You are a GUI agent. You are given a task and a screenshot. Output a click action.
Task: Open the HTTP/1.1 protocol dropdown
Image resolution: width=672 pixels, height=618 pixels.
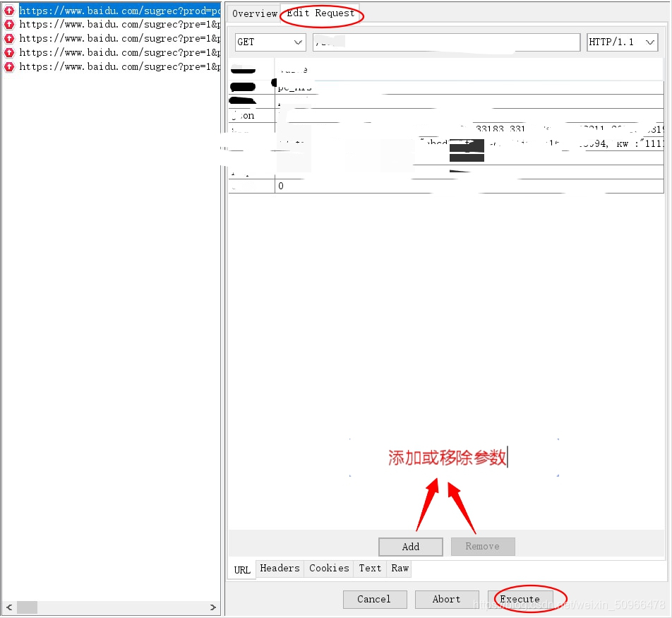(x=623, y=42)
